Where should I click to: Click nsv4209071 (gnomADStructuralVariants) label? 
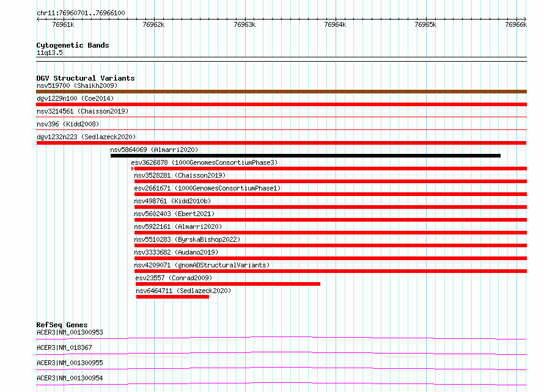point(202,265)
